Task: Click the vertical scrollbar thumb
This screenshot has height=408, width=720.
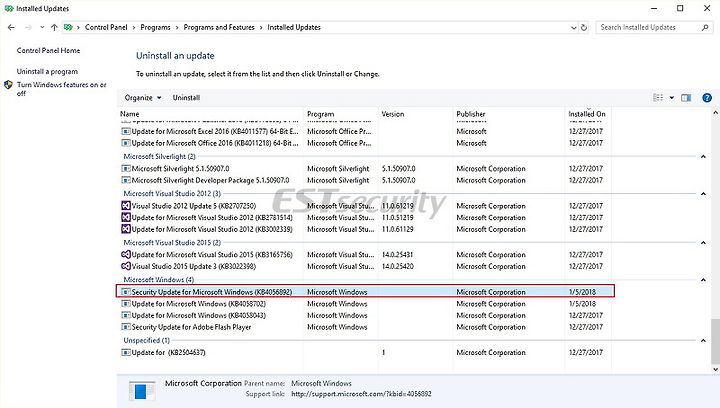Action: [715, 341]
